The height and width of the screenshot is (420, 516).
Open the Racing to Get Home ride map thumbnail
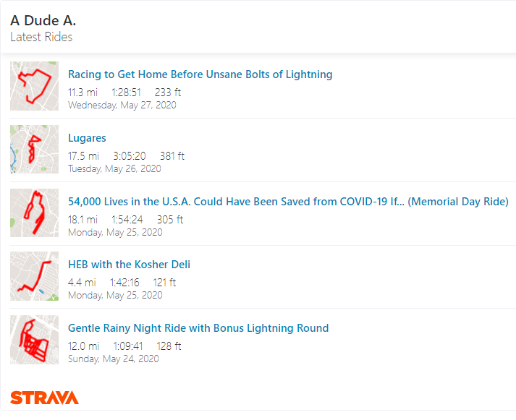[x=34, y=86]
